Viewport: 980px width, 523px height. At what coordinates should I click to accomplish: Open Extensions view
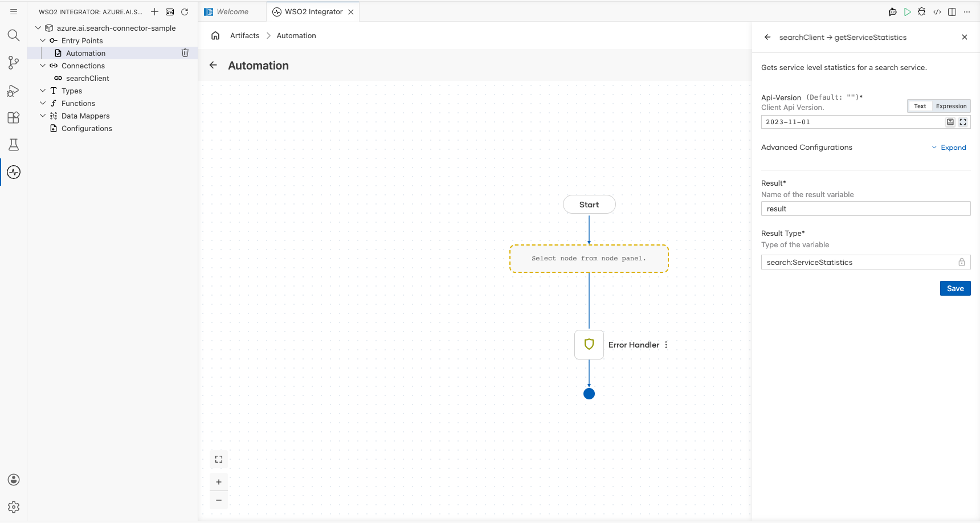[14, 117]
